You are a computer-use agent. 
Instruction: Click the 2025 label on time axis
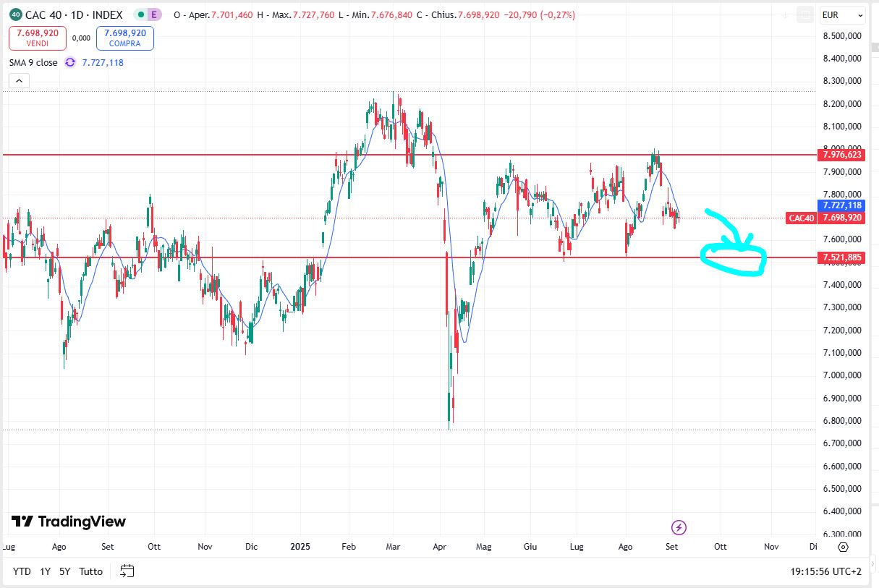click(300, 547)
